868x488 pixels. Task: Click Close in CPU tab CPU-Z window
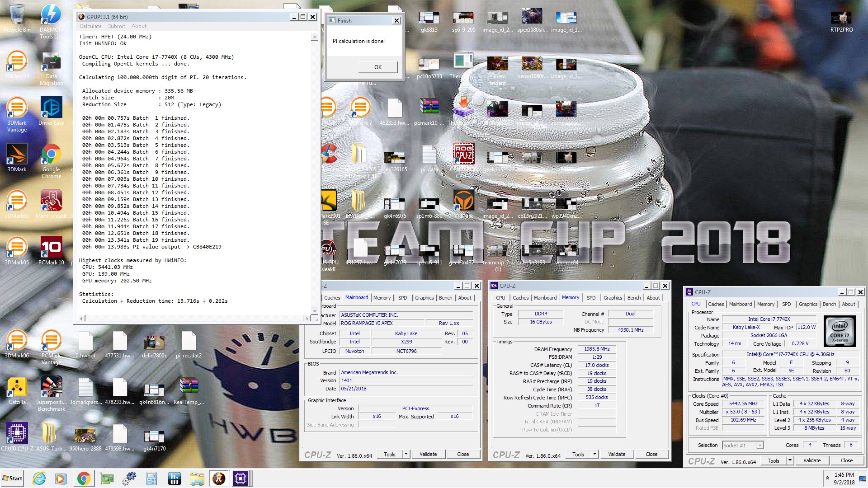[847, 460]
